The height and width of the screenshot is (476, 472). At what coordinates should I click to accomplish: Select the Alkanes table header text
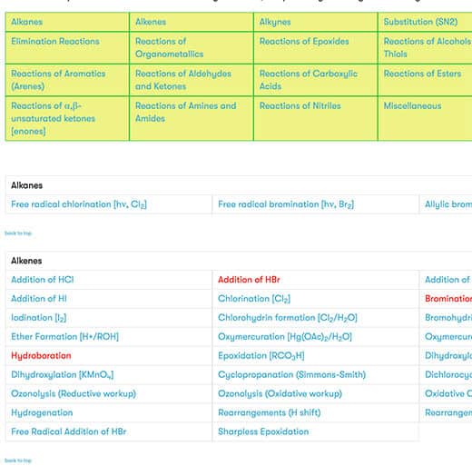click(26, 185)
